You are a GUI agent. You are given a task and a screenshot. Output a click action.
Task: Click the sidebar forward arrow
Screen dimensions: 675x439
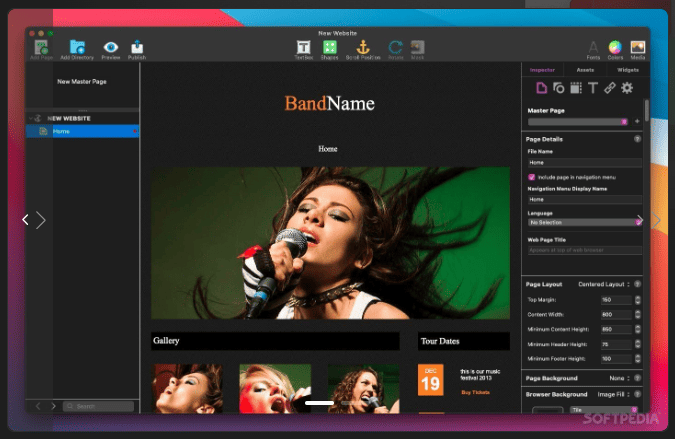[x=53, y=406]
